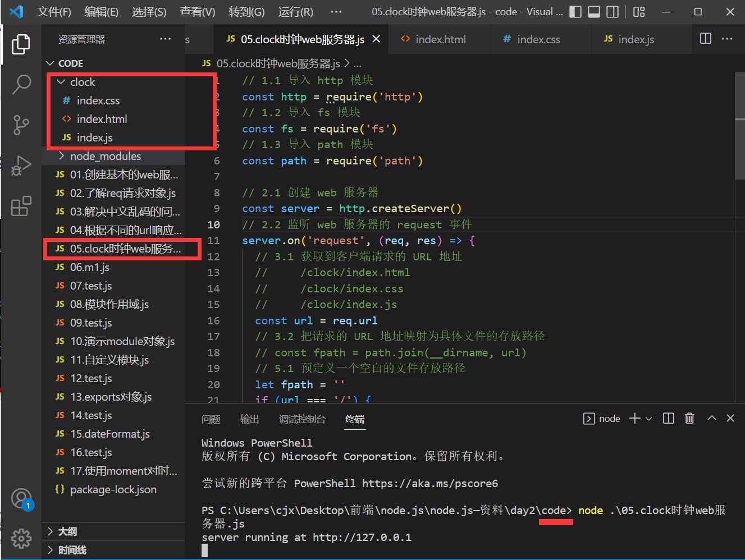
Task: Open the Manage gear settings icon
Action: 21,538
